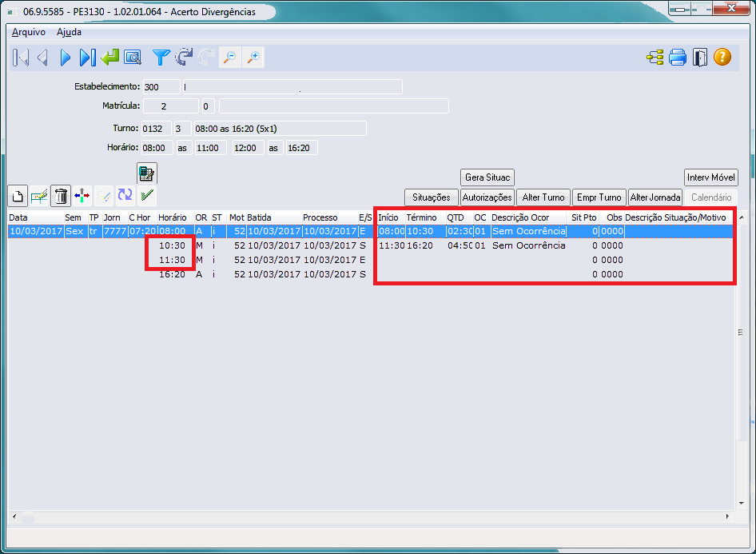Image resolution: width=756 pixels, height=554 pixels.
Task: Click the grayed curved arrow icon
Action: (x=206, y=58)
